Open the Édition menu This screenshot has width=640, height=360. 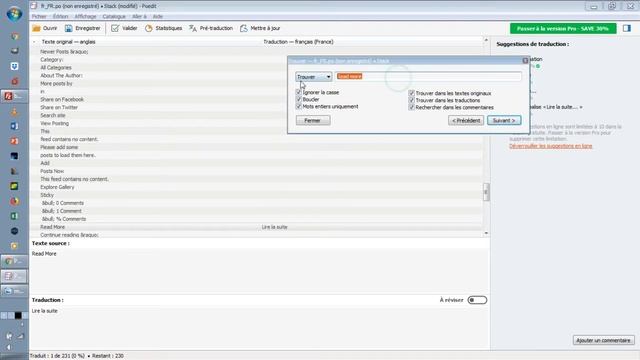pos(60,16)
